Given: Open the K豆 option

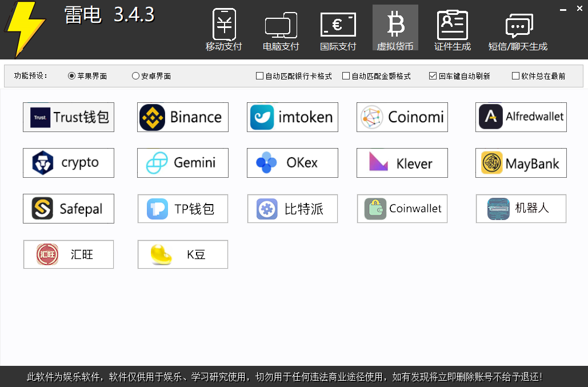Looking at the screenshot, I should pos(183,254).
